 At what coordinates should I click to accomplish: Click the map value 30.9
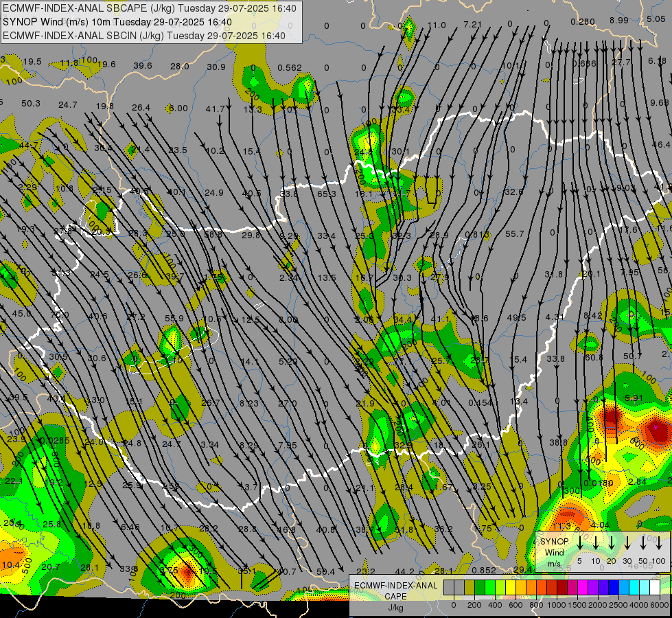tap(216, 67)
